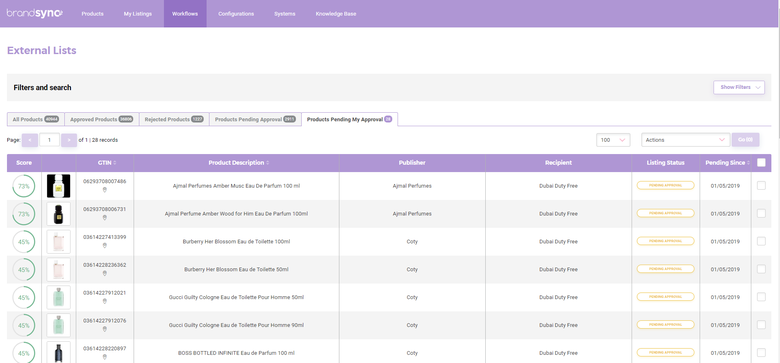Click location pin under GTIN 03614227912021
Image resolution: width=780 pixels, height=363 pixels.
click(x=104, y=301)
